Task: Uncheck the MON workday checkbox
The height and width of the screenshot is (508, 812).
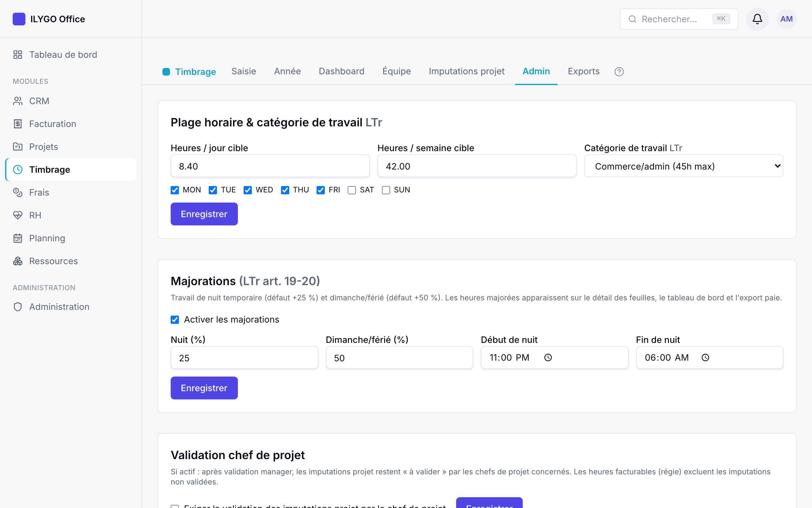Action: click(175, 190)
